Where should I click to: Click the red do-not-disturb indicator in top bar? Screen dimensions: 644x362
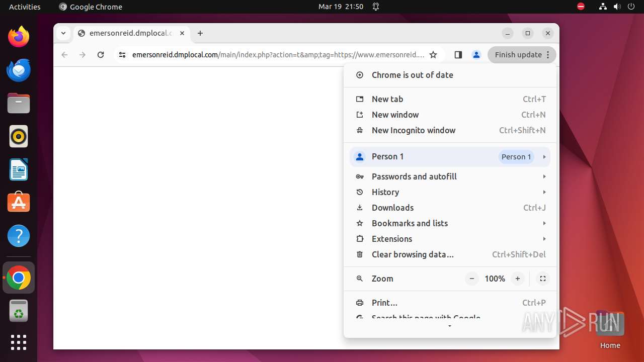581,7
